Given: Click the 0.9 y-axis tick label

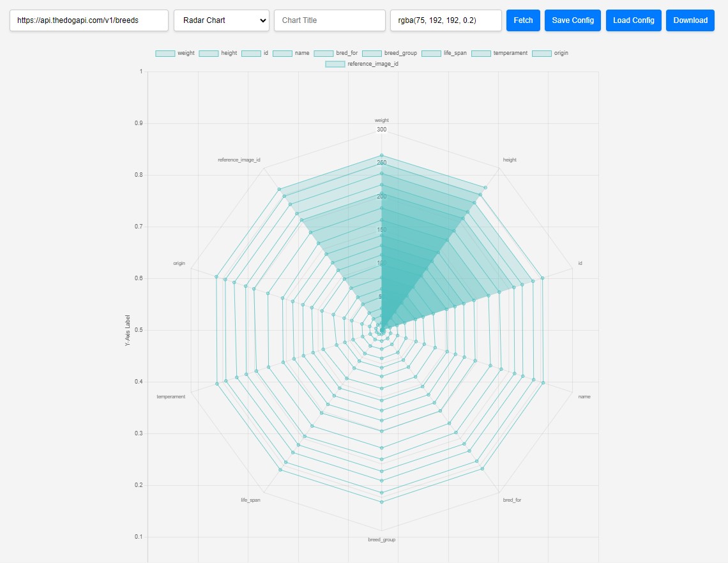Looking at the screenshot, I should point(139,123).
